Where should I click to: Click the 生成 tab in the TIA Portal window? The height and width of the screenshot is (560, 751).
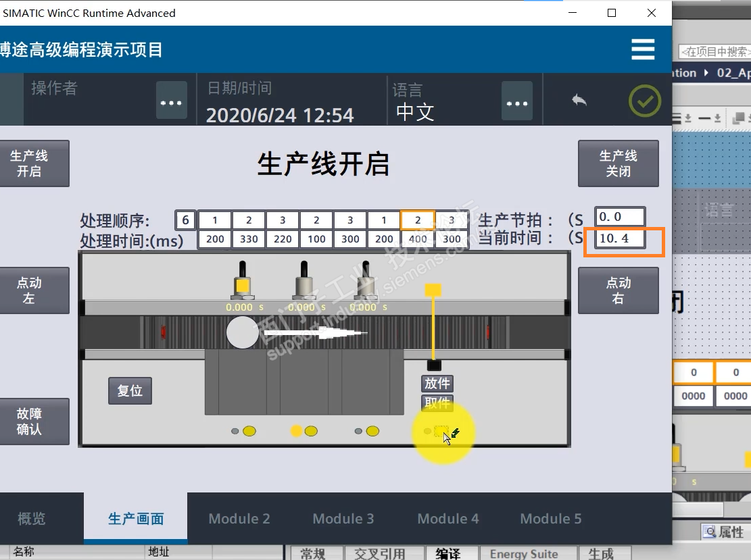pos(604,553)
